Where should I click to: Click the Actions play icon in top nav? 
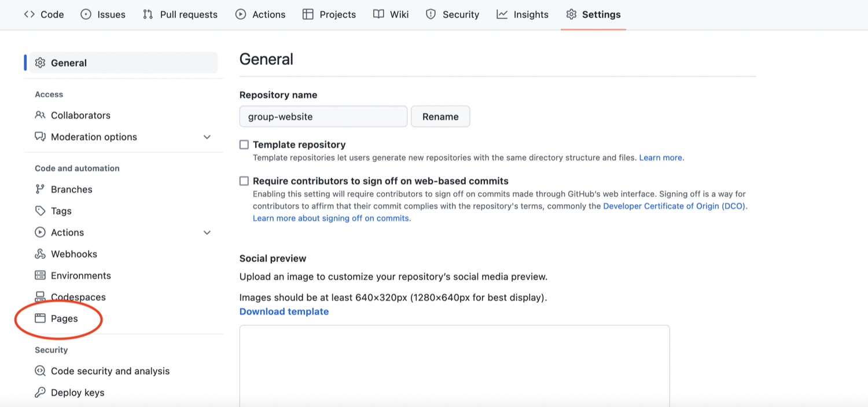241,14
